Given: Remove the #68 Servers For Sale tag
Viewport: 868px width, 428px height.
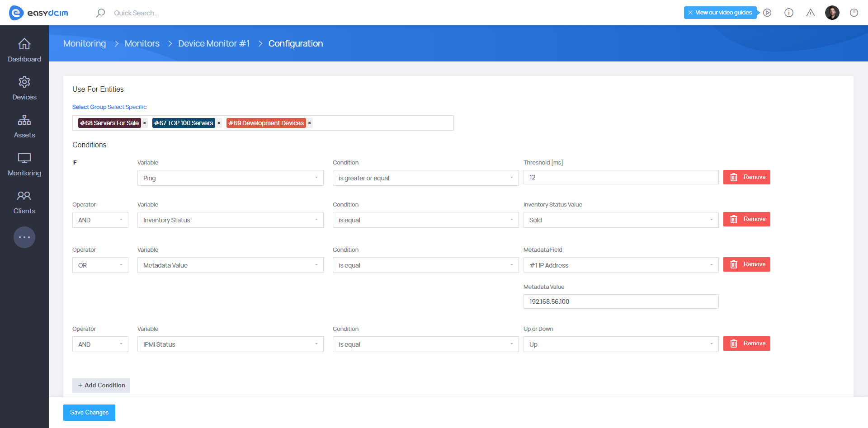Looking at the screenshot, I should 145,123.
